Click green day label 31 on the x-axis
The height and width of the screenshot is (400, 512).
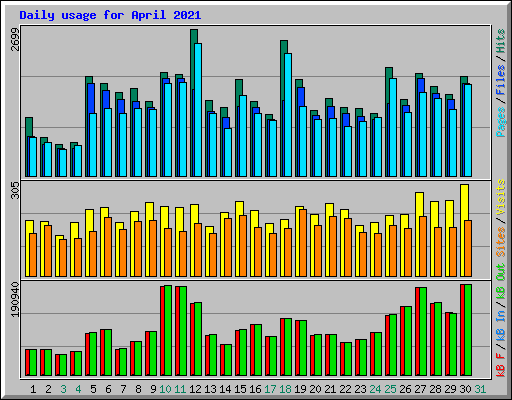tap(480, 389)
